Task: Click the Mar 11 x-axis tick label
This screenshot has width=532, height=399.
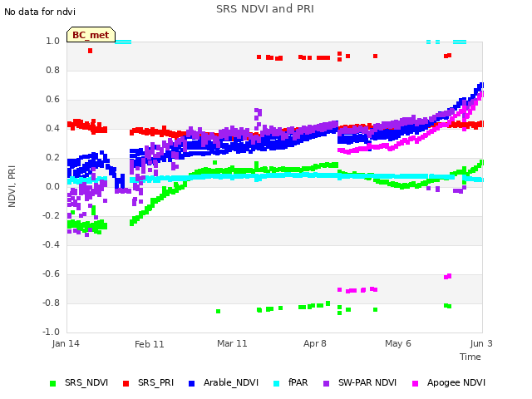Action: pyautogui.click(x=232, y=343)
